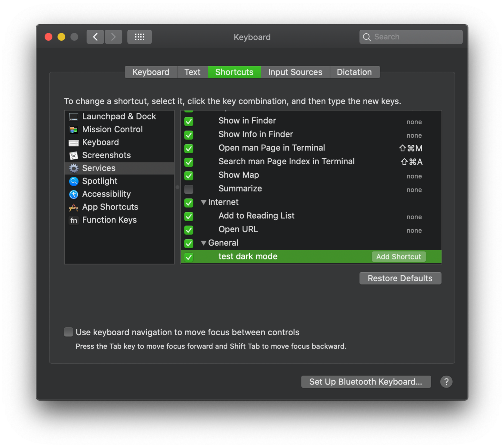This screenshot has height=448, width=504.
Task: Click Set Up Bluetooth Keyboard button
Action: [366, 381]
